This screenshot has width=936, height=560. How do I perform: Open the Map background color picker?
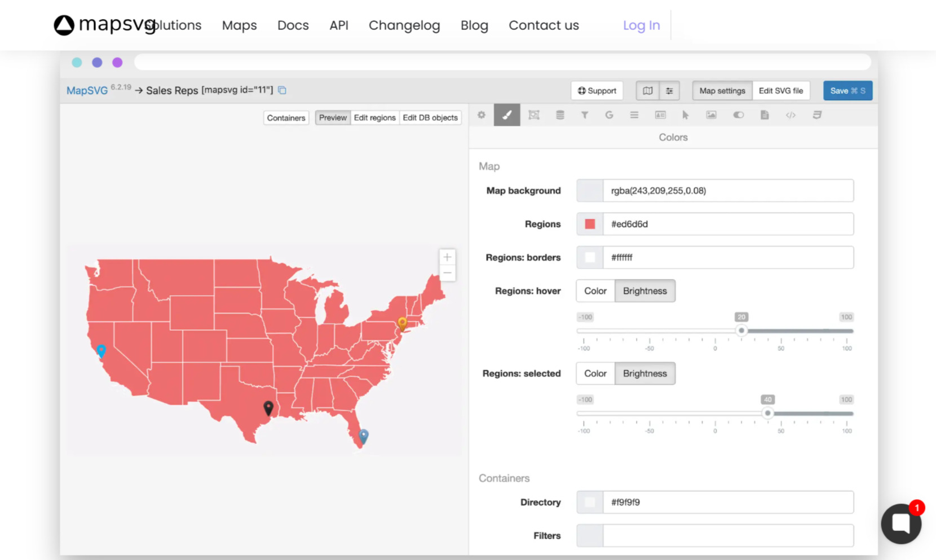tap(589, 190)
